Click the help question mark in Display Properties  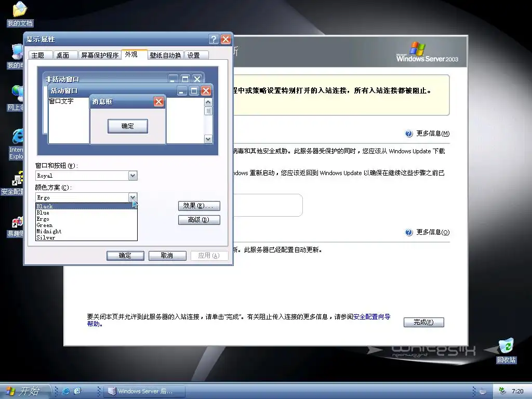point(214,39)
